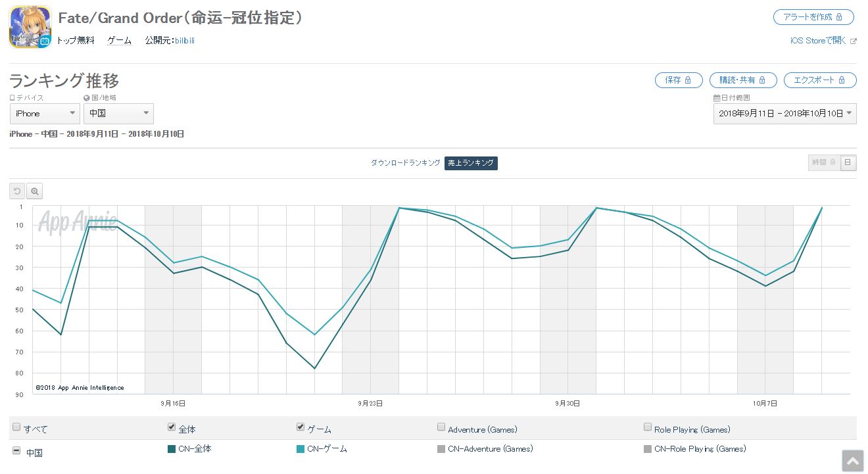Select the locked 時間 hourly button
868x474 pixels.
[823, 162]
